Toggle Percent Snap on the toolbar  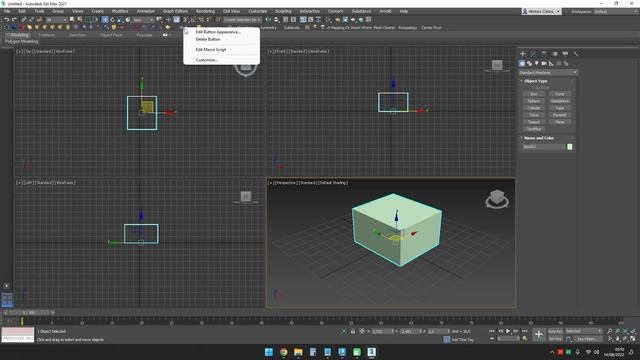[202, 19]
